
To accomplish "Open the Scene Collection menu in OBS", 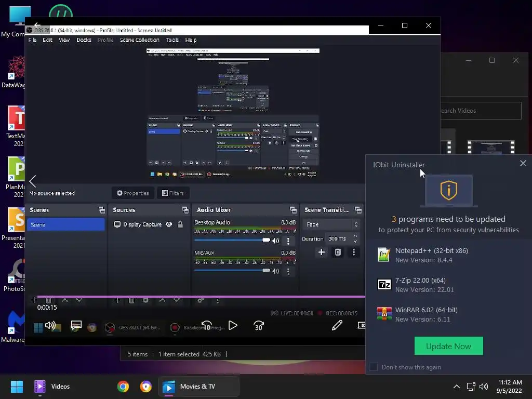I will (139, 40).
